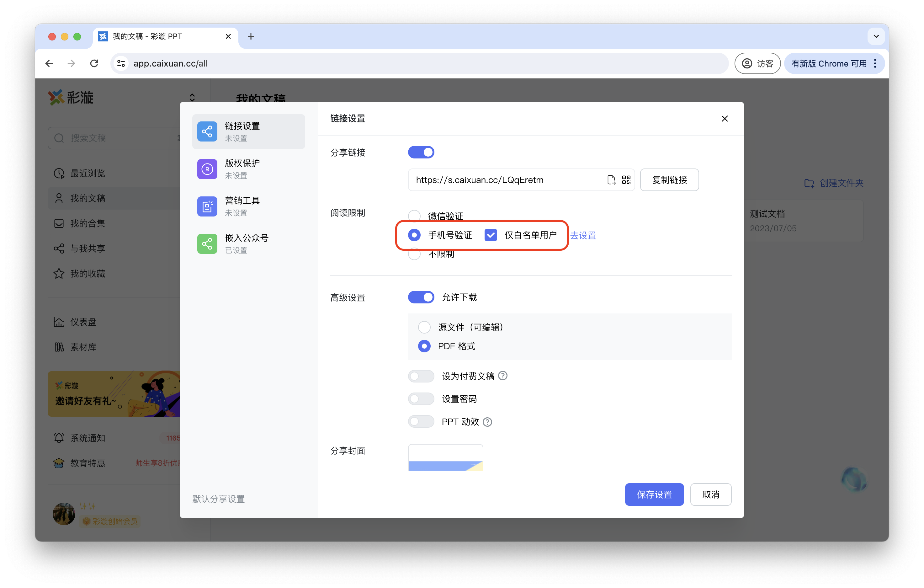The width and height of the screenshot is (924, 588).
Task: Click the 去设置 whitelist link
Action: coord(583,235)
